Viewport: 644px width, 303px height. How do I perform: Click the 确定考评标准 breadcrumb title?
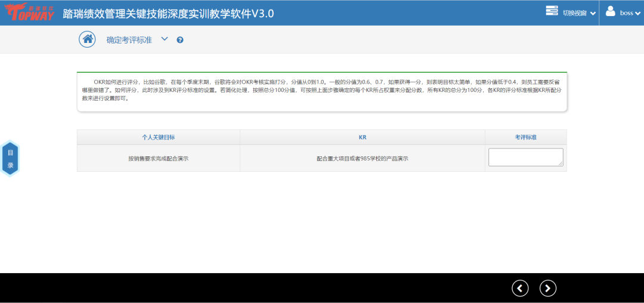[x=129, y=40]
